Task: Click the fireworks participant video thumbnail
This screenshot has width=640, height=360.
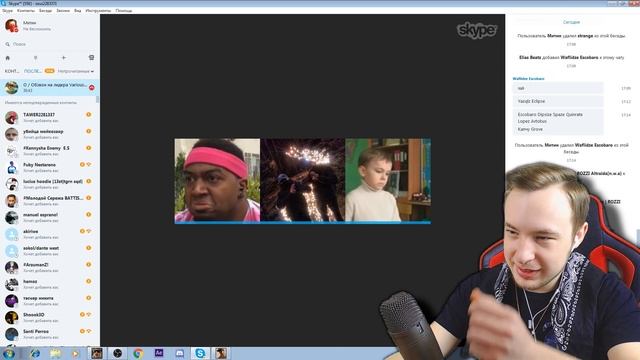Action: pyautogui.click(x=303, y=180)
